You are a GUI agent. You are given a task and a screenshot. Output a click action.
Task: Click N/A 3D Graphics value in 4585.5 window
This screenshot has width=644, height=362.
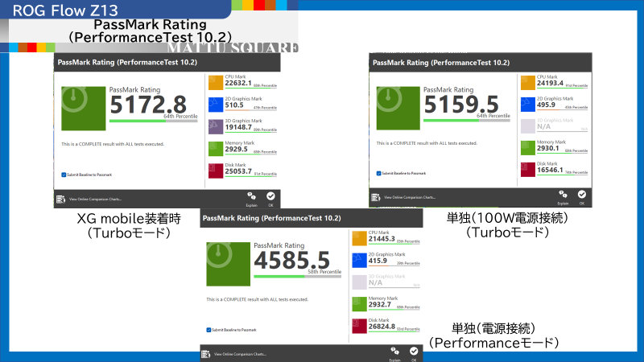click(x=375, y=283)
